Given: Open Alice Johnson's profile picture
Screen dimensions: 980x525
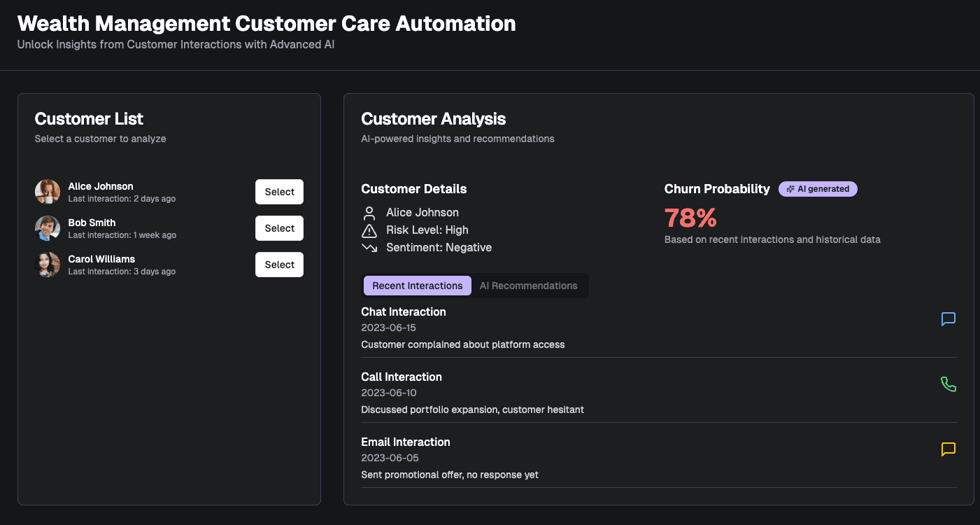Looking at the screenshot, I should pos(48,191).
